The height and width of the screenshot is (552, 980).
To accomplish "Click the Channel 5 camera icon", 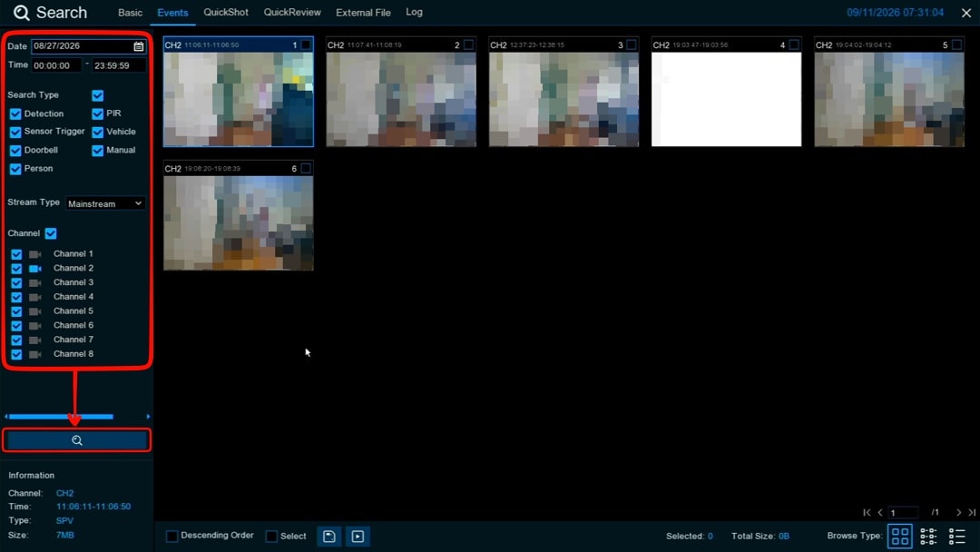I will [35, 311].
